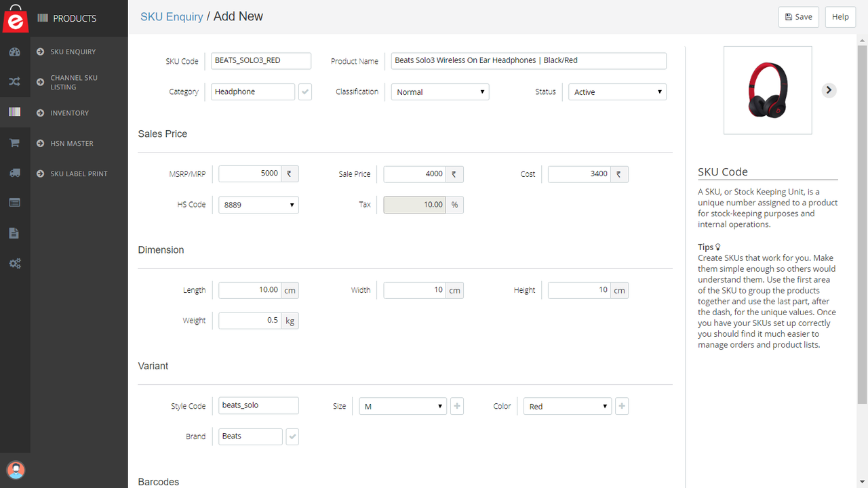Follow the SKU Enquiry breadcrumb link

point(172,16)
